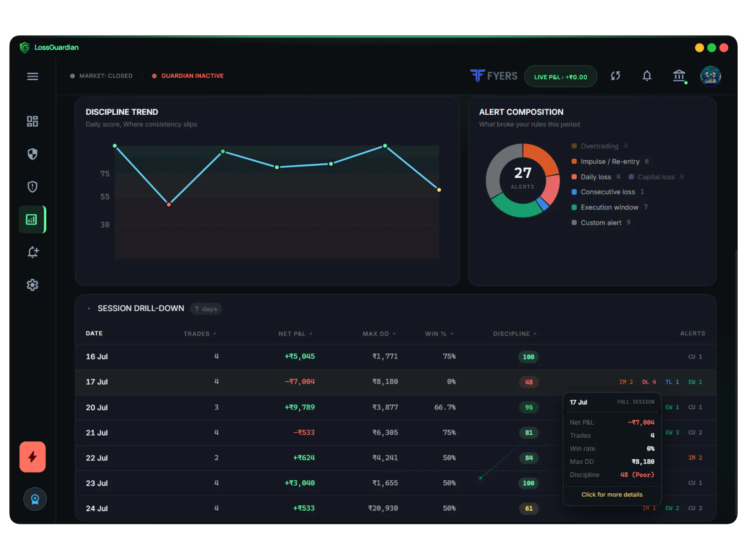
Task: Click the 7 days filter badge
Action: coord(206,309)
